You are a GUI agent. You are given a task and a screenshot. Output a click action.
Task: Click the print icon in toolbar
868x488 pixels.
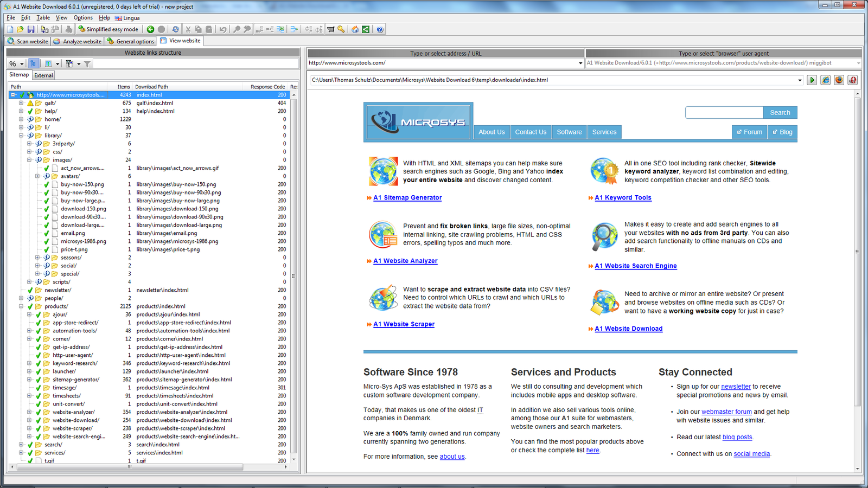point(69,29)
